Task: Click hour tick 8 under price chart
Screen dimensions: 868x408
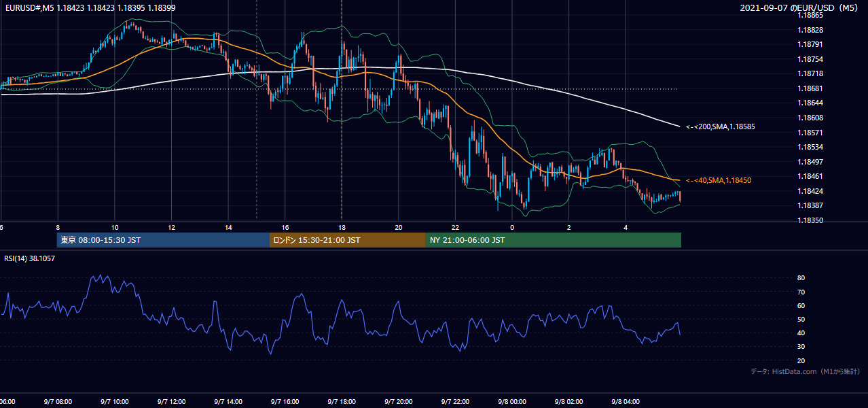Action: [58, 228]
